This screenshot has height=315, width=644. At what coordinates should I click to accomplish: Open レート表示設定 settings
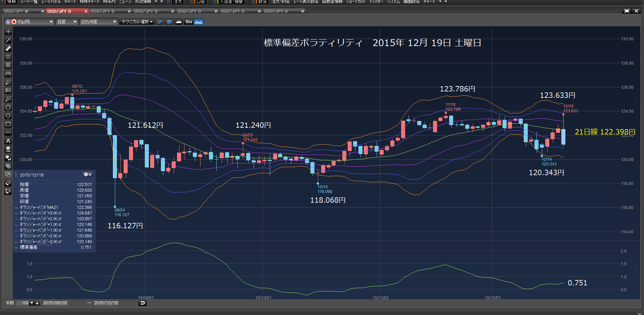[x=306, y=2]
